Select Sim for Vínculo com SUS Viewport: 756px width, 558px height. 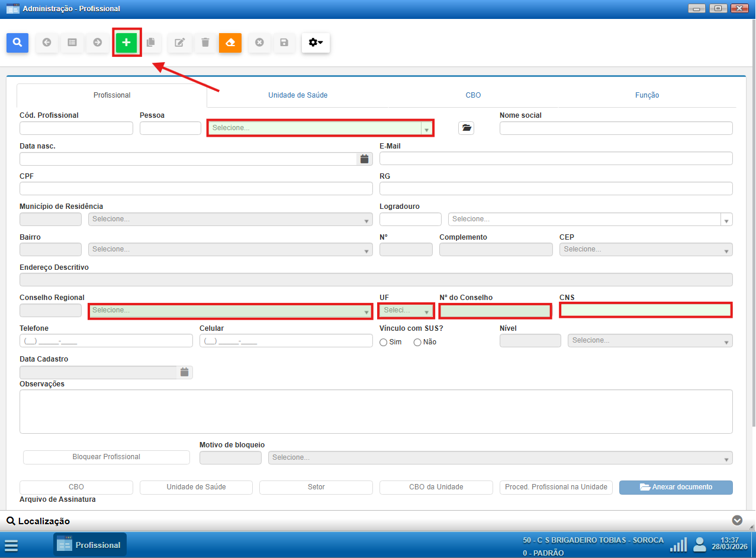(x=384, y=342)
